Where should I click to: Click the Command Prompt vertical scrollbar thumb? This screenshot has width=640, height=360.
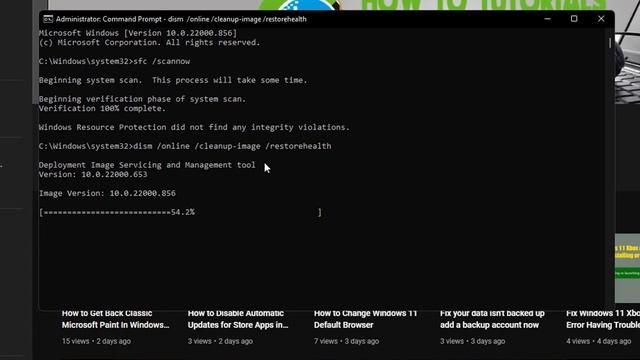pos(610,43)
